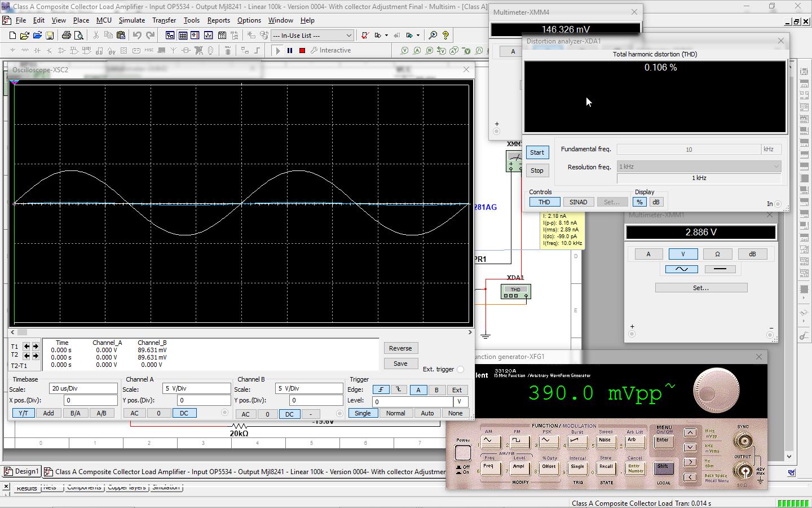Display distortion in dB

656,202
